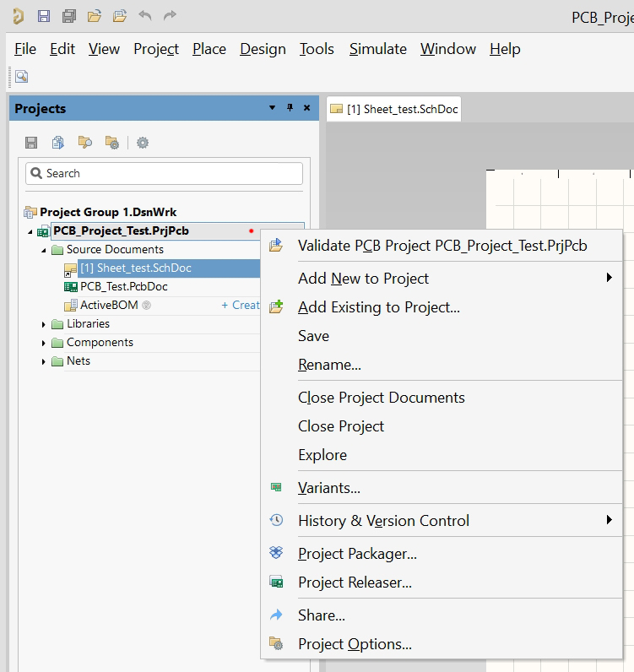Image resolution: width=634 pixels, height=672 pixels.
Task: Collapse the Source Documents folder
Action: point(44,250)
